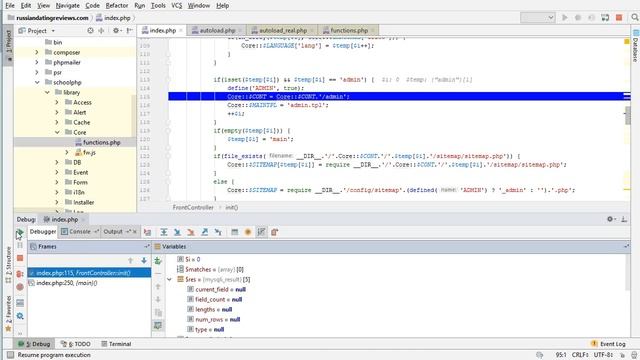Screen dimensions: 640x360
Task: Close the index.php editor tab
Action: pyautogui.click(x=181, y=31)
